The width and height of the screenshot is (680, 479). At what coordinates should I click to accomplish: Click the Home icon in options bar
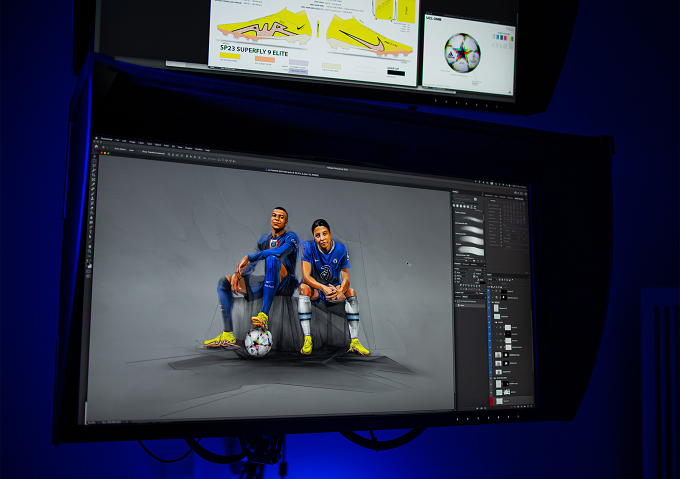point(96,147)
